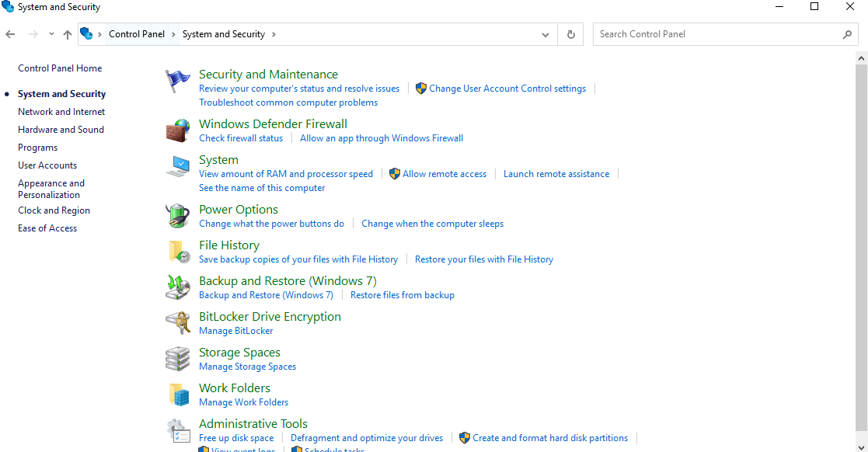This screenshot has width=868, height=452.
Task: Click Manage Work Folders
Action: click(243, 402)
